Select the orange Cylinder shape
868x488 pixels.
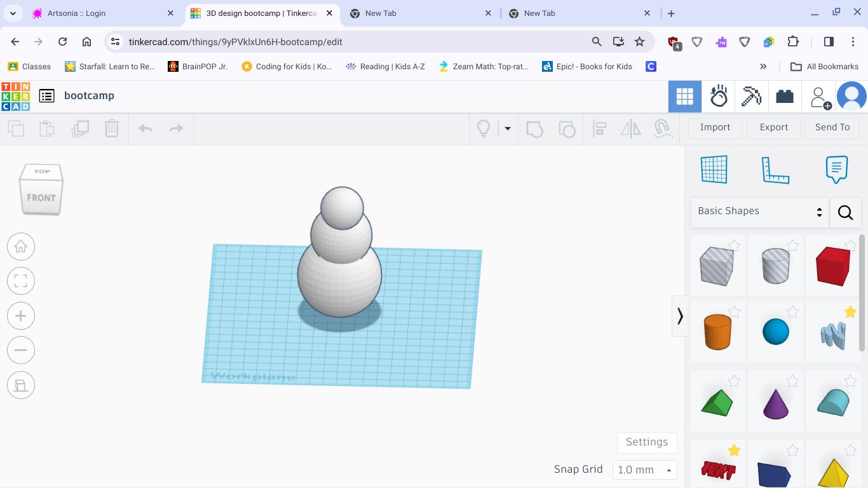717,332
